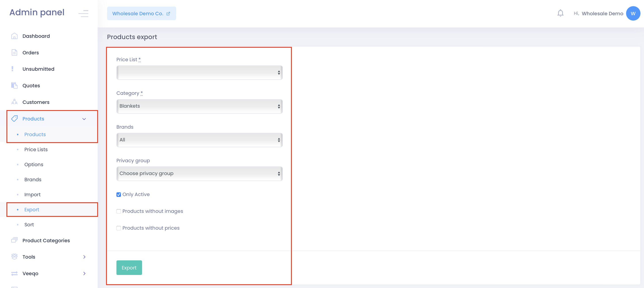Viewport: 644px width, 288px height.
Task: Expand the Tools menu chevron
Action: coord(84,257)
